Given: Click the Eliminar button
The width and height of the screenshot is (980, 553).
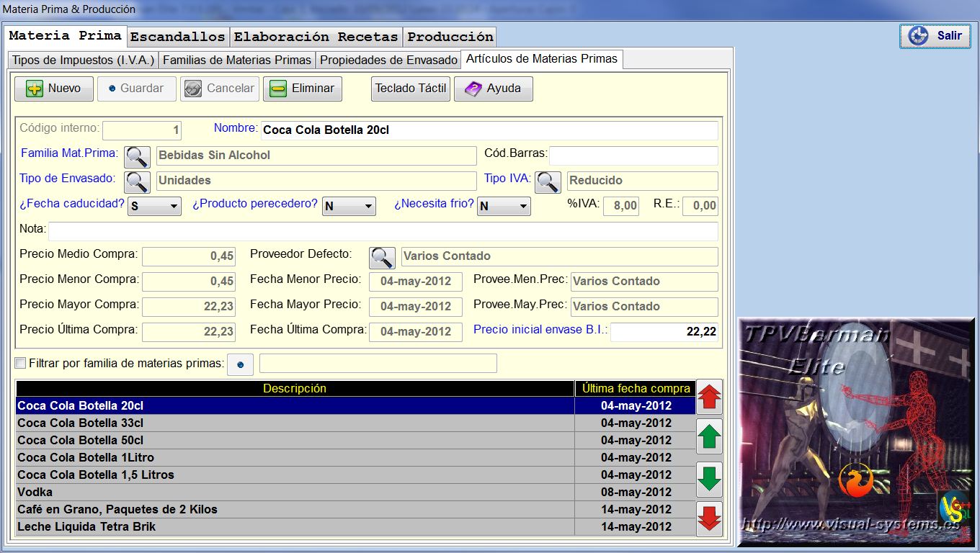Looking at the screenshot, I should click(303, 89).
